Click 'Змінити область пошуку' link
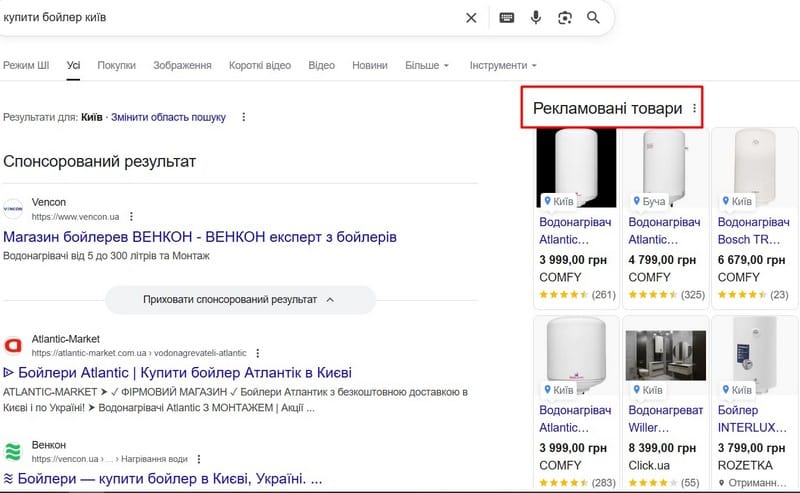The image size is (800, 493). [168, 117]
